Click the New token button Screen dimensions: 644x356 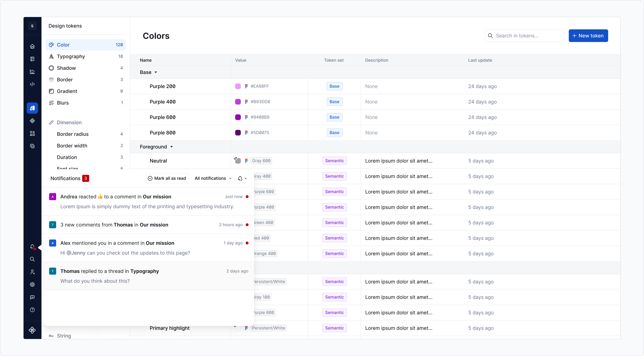pos(588,35)
